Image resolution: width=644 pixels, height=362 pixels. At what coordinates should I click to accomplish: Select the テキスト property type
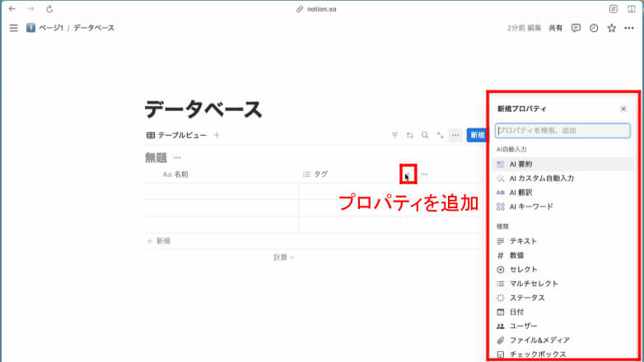coord(563,241)
